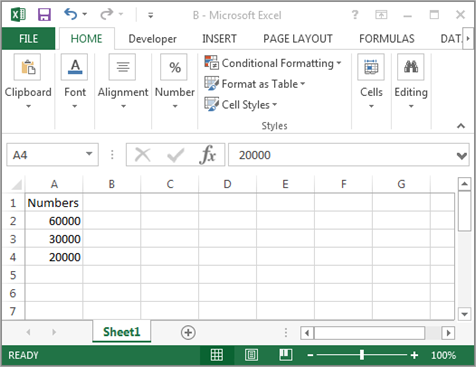Open Ribbon Display Options
The width and height of the screenshot is (476, 367).
click(x=381, y=15)
